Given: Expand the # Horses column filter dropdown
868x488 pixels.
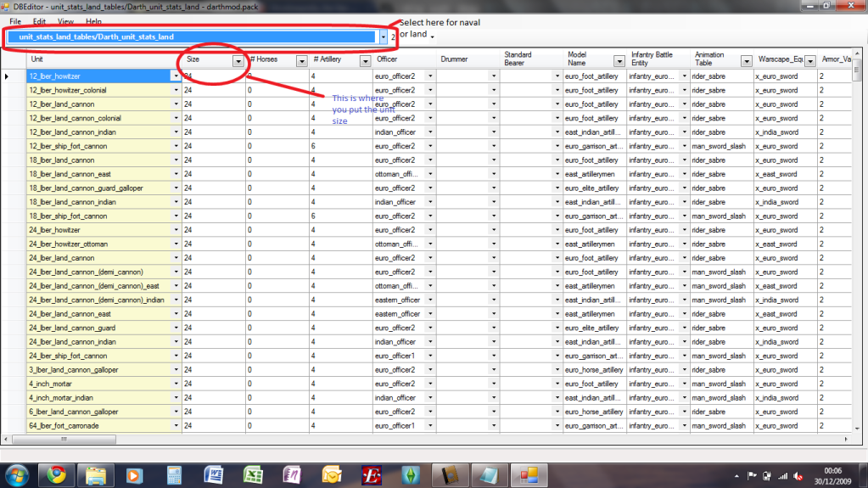Looking at the screenshot, I should tap(300, 61).
